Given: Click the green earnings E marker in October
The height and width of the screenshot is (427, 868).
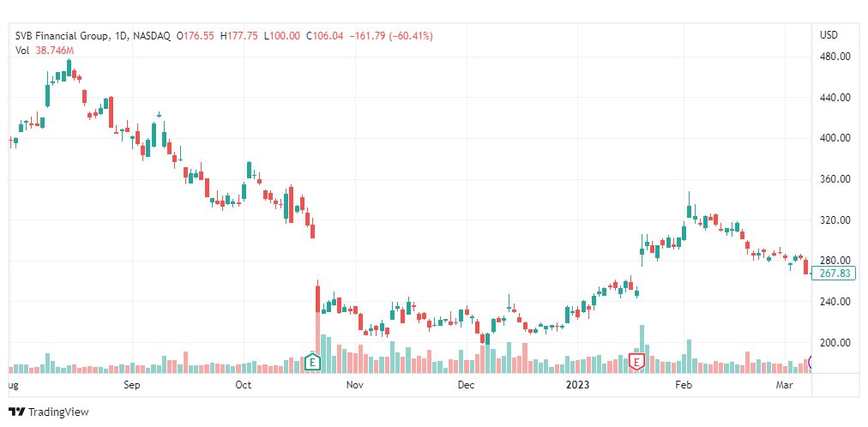Looking at the screenshot, I should point(313,363).
